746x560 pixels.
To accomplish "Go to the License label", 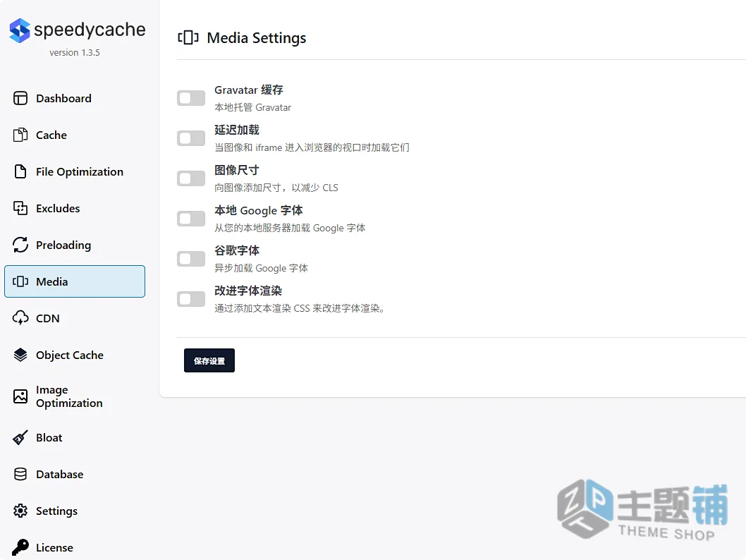I will pos(54,547).
